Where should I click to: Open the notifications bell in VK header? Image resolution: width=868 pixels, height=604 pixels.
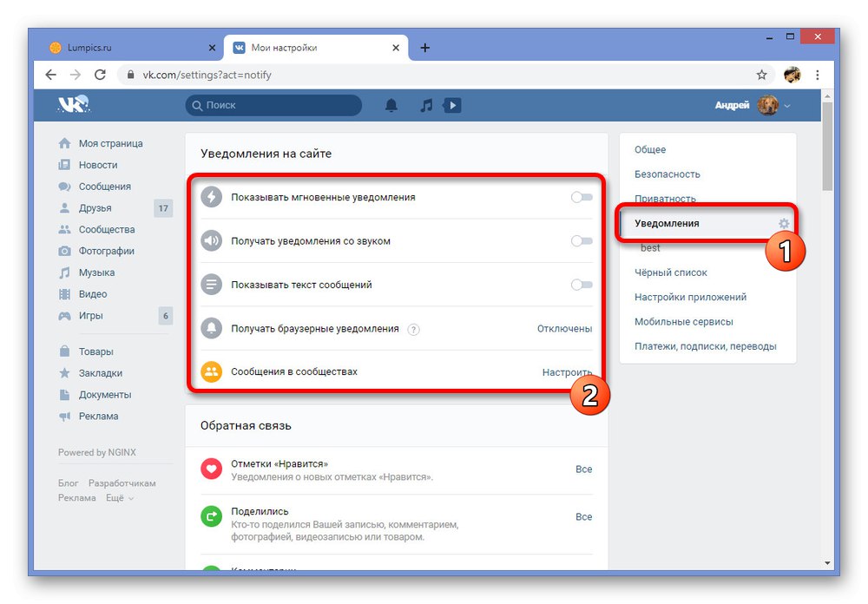tap(391, 105)
